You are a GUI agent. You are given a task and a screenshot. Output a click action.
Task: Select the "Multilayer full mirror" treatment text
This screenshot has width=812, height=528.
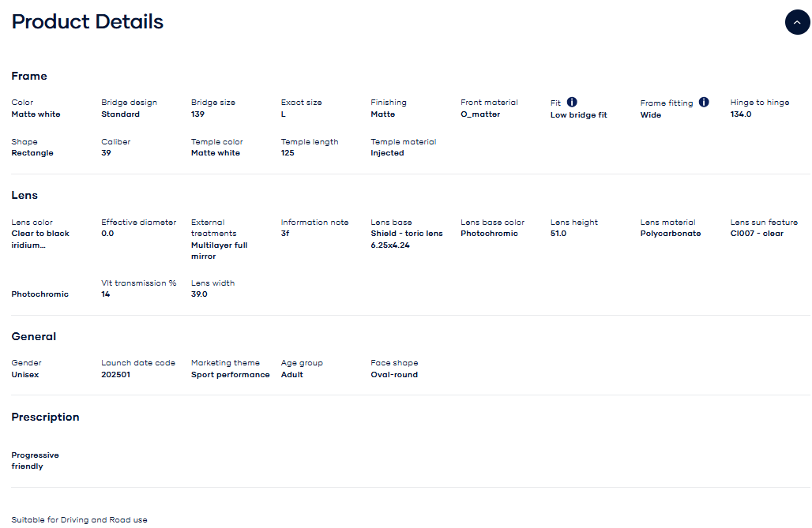[x=219, y=251]
